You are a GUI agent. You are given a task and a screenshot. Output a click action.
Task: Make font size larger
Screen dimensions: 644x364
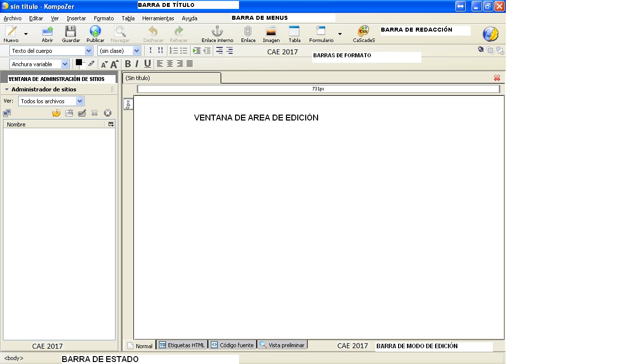[x=115, y=64]
